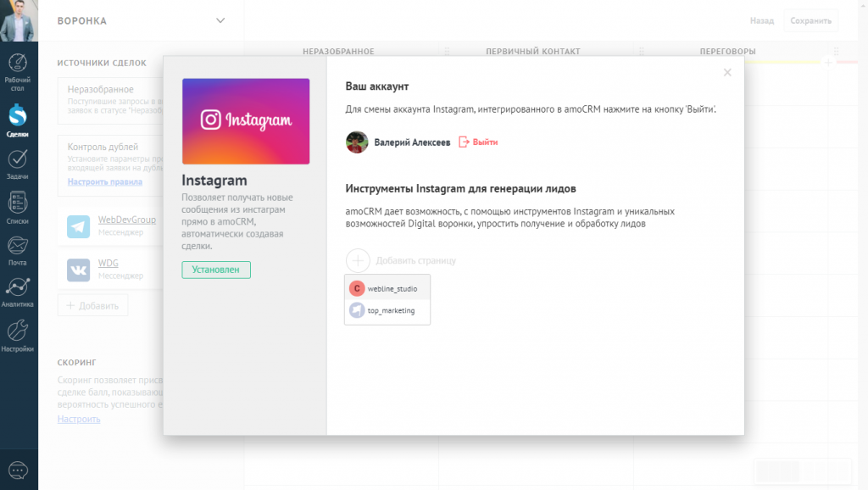
Task: Open the chat bubble icon in sidebar
Action: point(18,471)
